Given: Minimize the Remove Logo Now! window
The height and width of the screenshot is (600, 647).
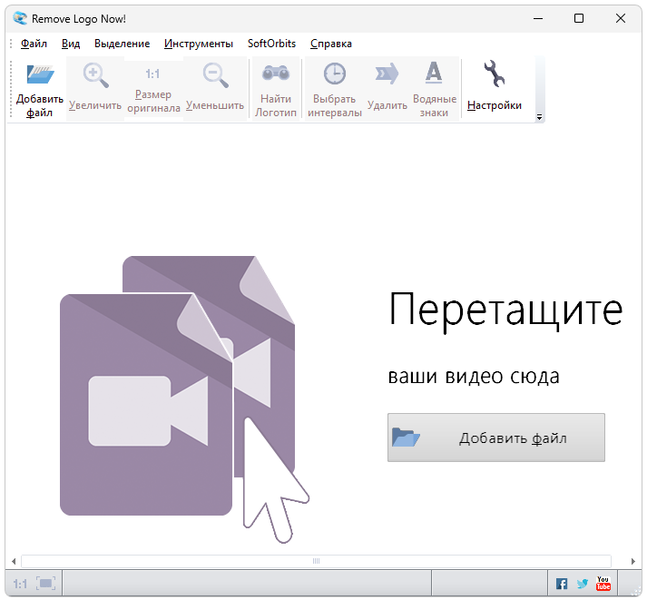Looking at the screenshot, I should click(538, 19).
